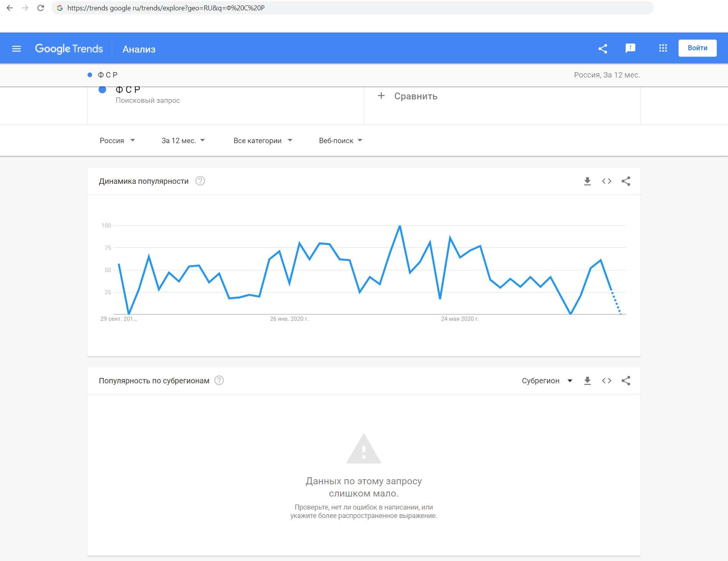Image resolution: width=728 pixels, height=561 pixels.
Task: Download the subregion popularity data
Action: (587, 381)
